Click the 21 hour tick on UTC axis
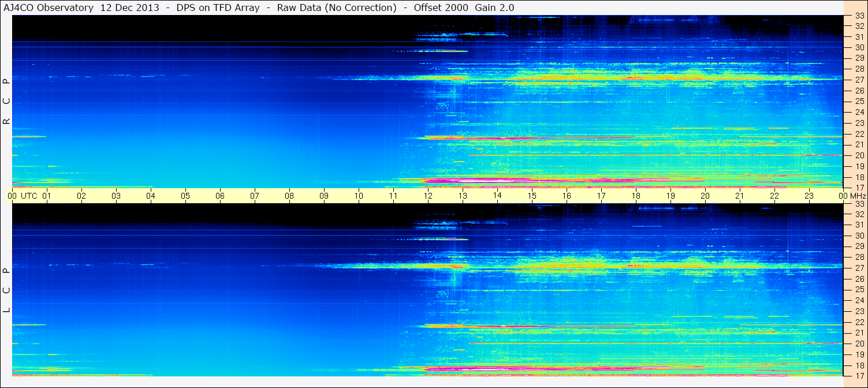The image size is (868, 388). pyautogui.click(x=740, y=196)
